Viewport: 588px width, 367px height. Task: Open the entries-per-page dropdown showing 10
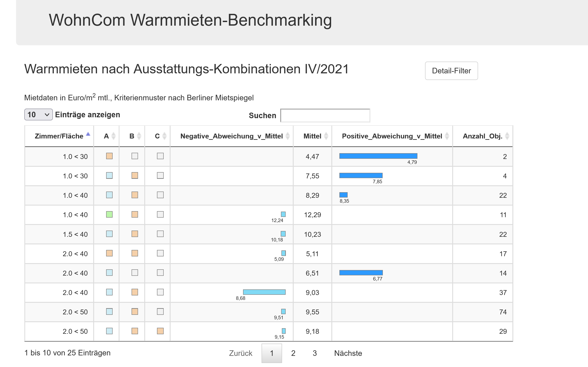pos(38,115)
